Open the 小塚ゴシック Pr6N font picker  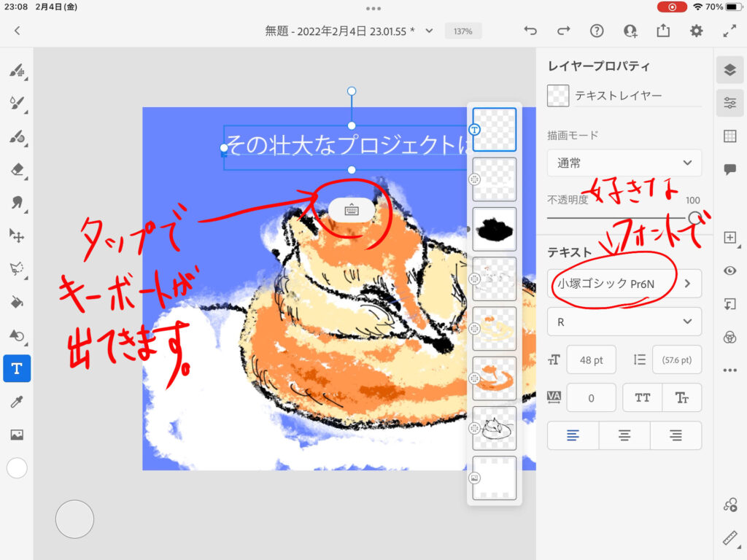[624, 284]
